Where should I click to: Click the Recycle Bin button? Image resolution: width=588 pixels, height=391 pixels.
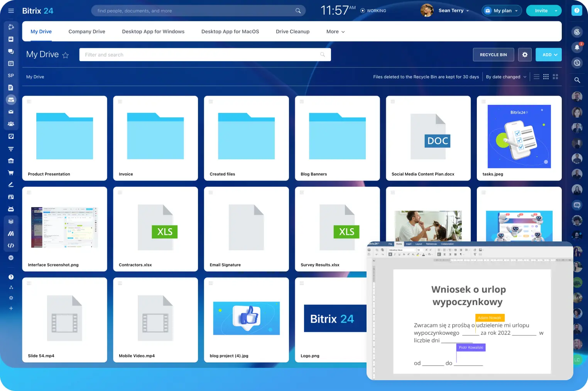[x=493, y=55]
